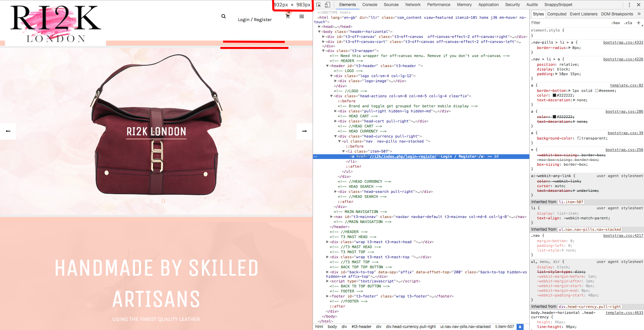The image size is (644, 330).
Task: Open source link bootstrap.css:286
Action: pos(624,112)
